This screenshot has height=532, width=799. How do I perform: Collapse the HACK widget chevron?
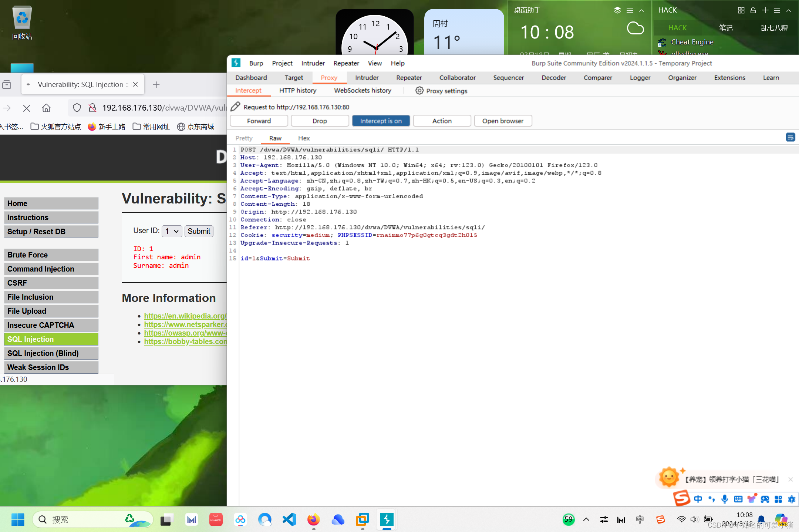[789, 10]
